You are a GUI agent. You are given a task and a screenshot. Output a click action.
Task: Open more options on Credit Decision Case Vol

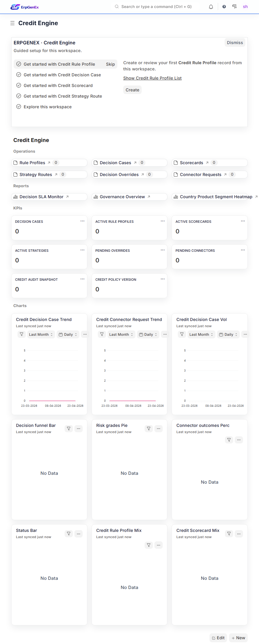(x=245, y=334)
